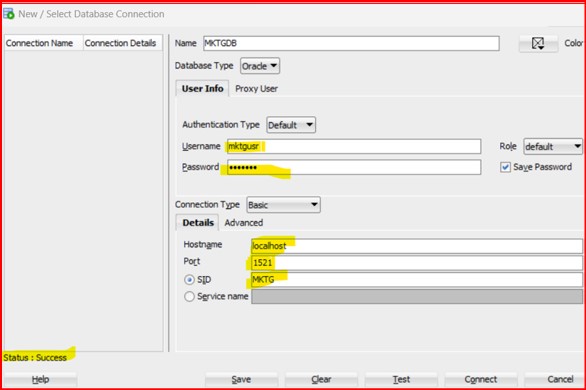Select the SID radio button
Image resolution: width=586 pixels, height=390 pixels.
point(189,279)
